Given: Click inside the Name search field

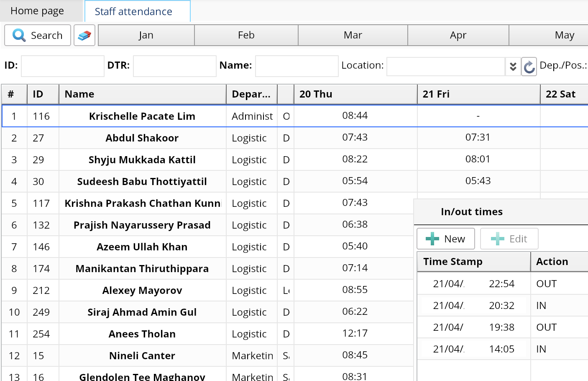Looking at the screenshot, I should pyautogui.click(x=297, y=66).
